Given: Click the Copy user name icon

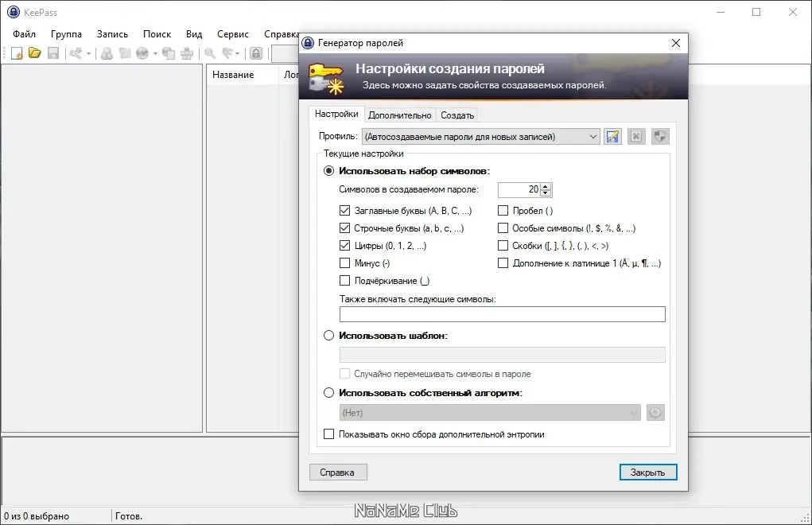Looking at the screenshot, I should tap(107, 52).
